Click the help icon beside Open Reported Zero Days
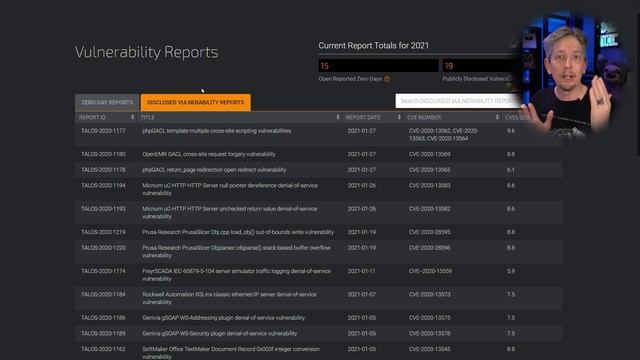Screen dimensions: 640x360 387,79
